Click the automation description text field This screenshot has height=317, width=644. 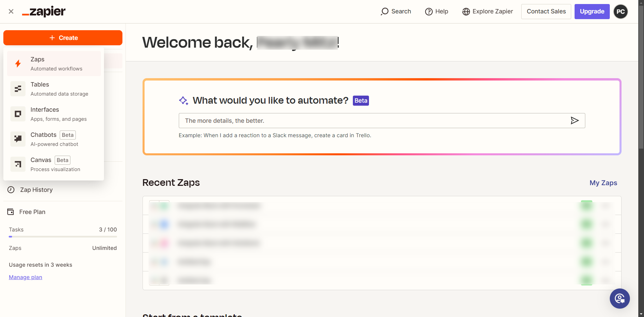tap(372, 121)
